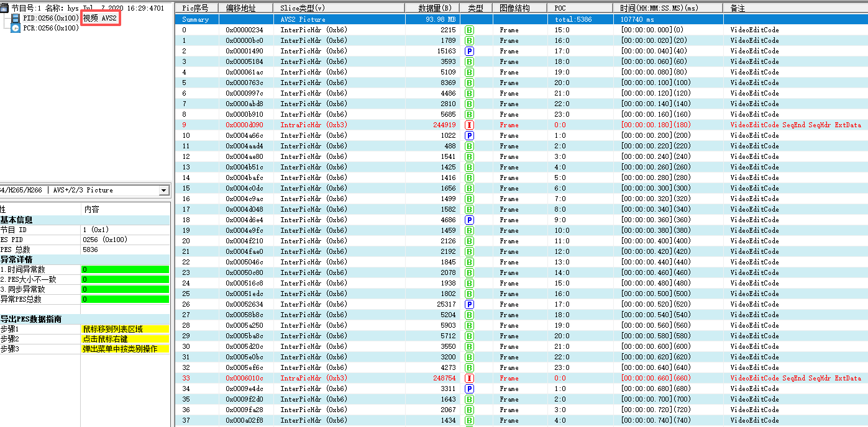This screenshot has height=427, width=868.
Task: Click the B frame icon in Pic row 8
Action: pos(470,114)
